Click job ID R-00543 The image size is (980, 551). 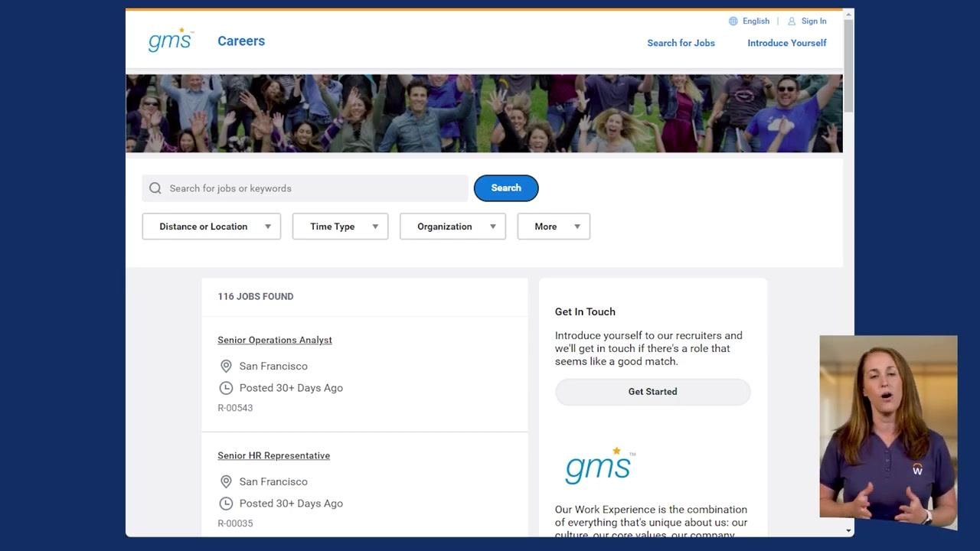(x=235, y=408)
